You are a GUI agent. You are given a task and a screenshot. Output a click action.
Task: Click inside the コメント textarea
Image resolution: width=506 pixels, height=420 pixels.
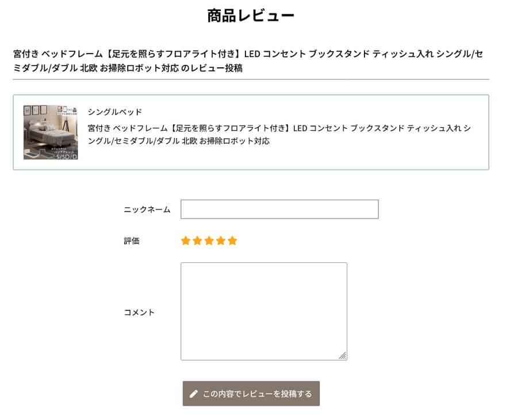point(263,310)
